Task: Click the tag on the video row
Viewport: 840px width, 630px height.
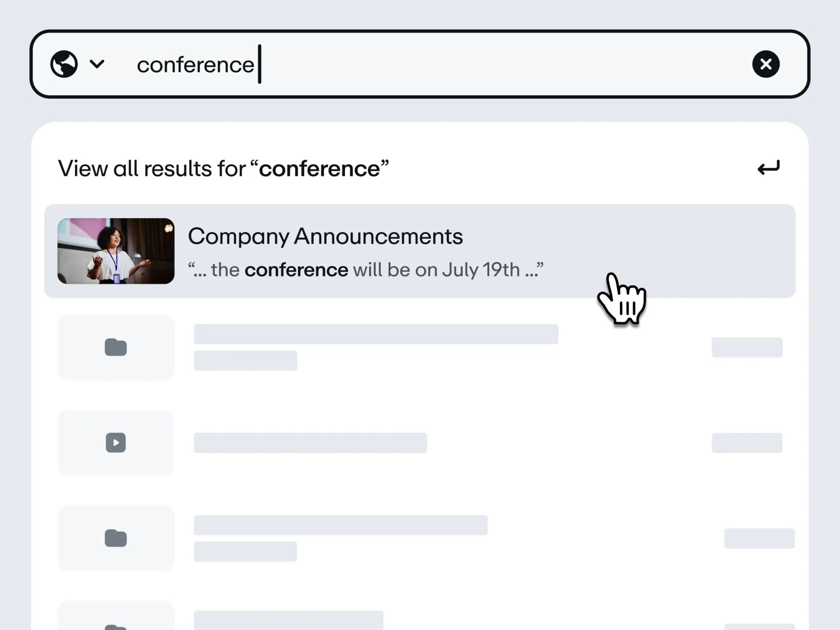Action: [747, 443]
